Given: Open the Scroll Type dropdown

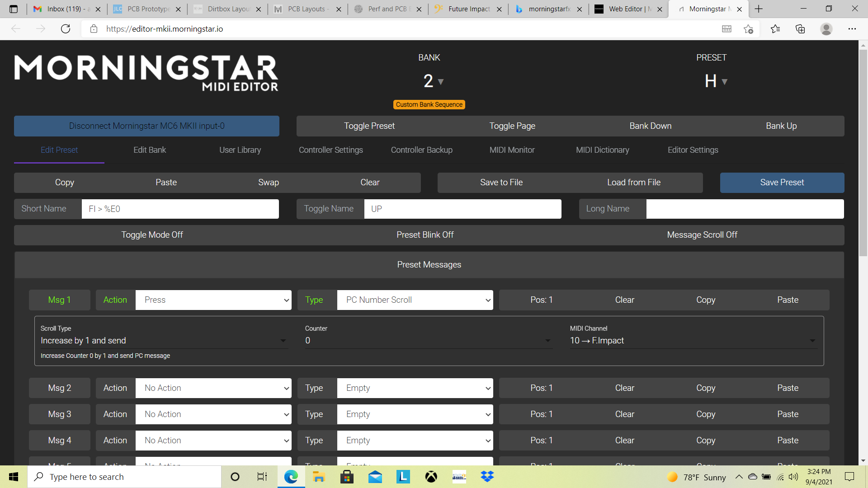Looking at the screenshot, I should coord(164,341).
